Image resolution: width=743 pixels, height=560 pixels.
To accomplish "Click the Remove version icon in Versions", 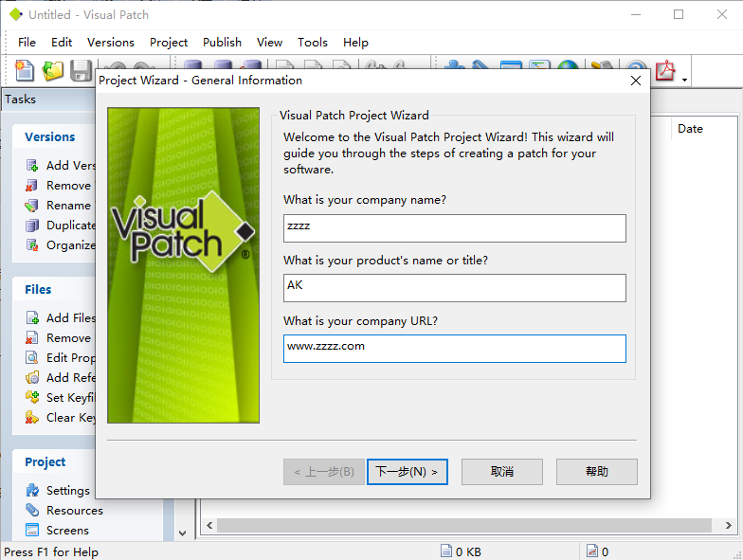I will coord(32,186).
